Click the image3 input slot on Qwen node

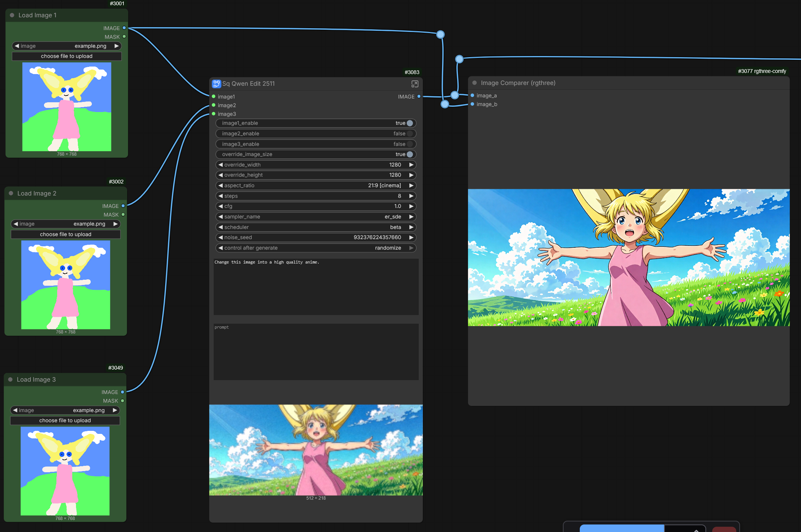214,114
